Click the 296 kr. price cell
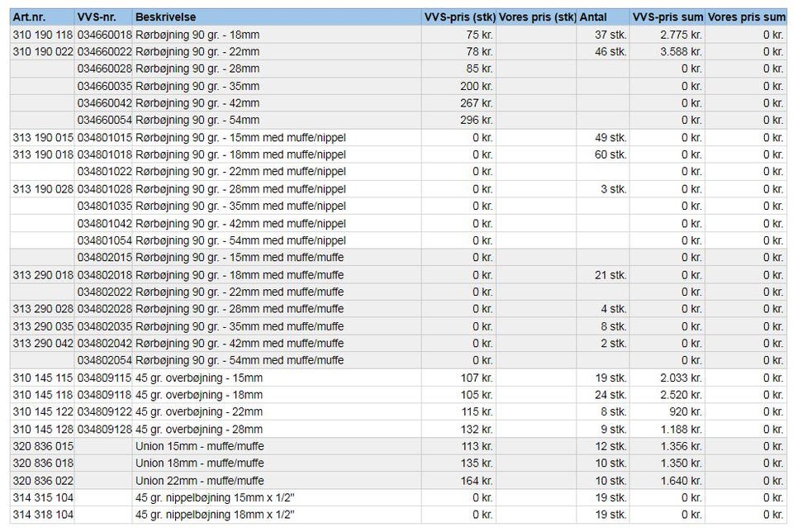The height and width of the screenshot is (532, 793). tap(458, 121)
